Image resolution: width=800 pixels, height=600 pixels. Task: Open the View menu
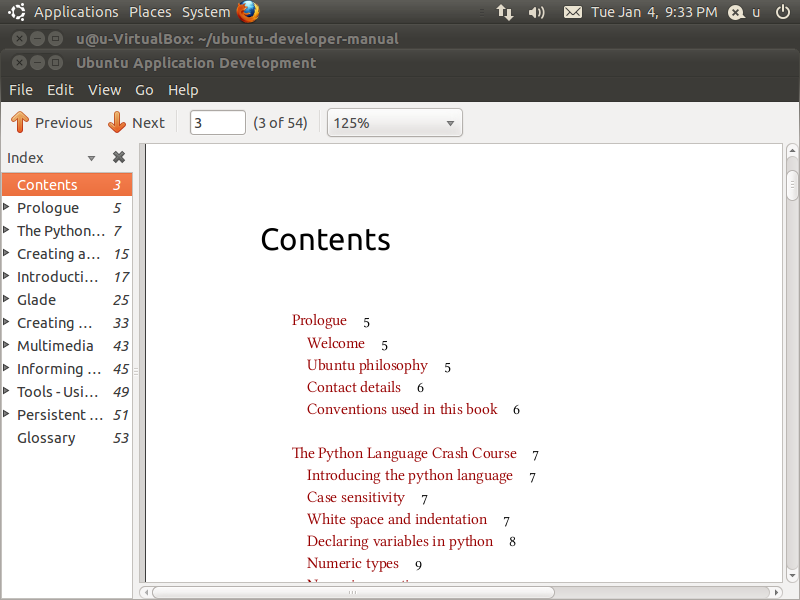click(x=104, y=90)
